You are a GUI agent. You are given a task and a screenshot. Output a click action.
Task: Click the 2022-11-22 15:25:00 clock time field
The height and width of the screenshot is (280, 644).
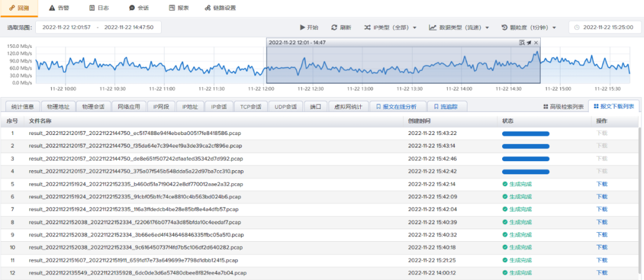click(x=605, y=27)
